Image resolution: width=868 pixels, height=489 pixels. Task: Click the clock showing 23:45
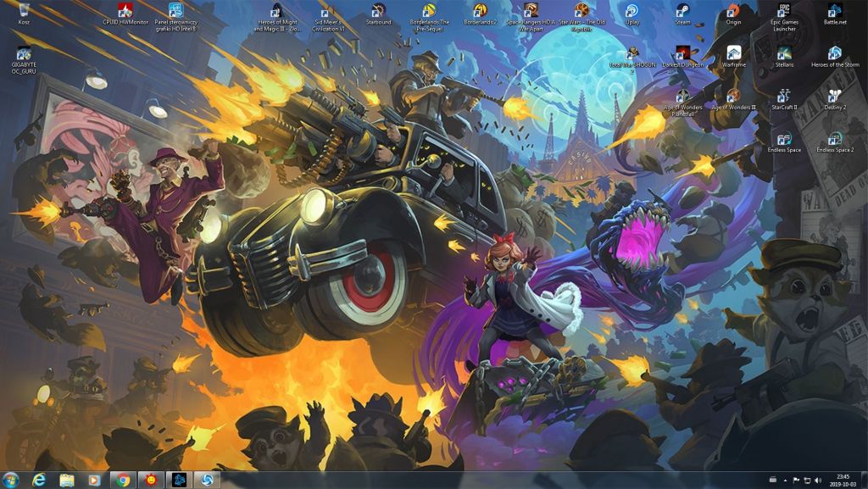pyautogui.click(x=843, y=481)
